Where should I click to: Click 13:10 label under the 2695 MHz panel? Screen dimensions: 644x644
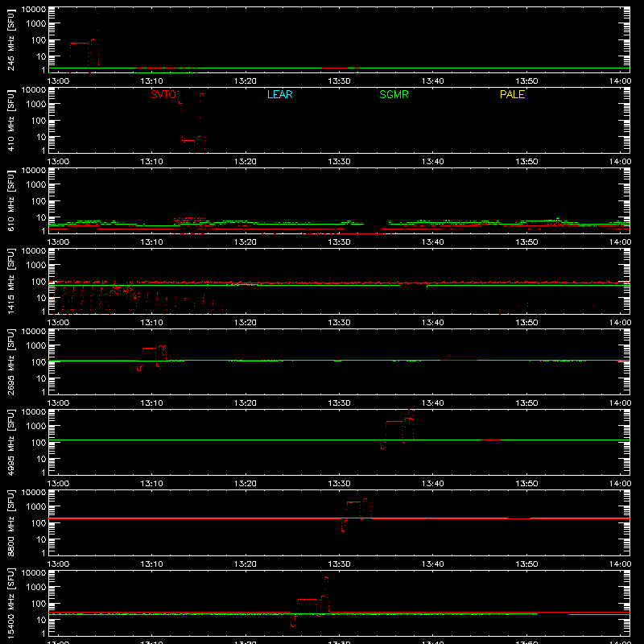pyautogui.click(x=151, y=403)
